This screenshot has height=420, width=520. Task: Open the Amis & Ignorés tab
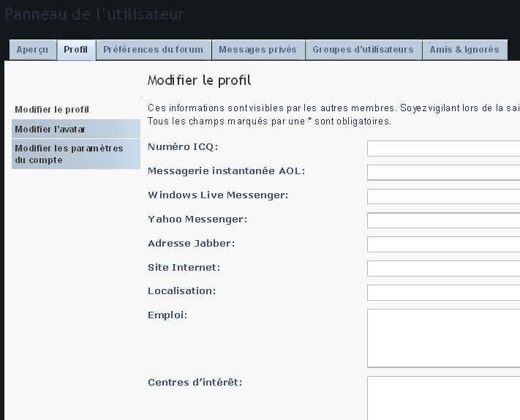coord(464,50)
